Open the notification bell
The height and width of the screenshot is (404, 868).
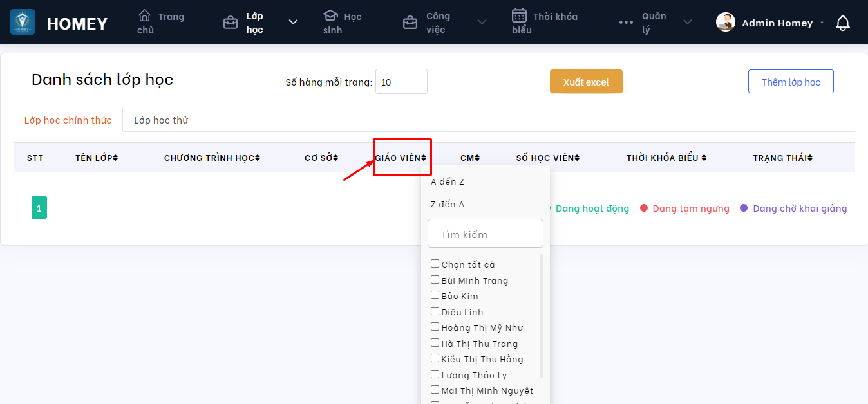(x=842, y=23)
